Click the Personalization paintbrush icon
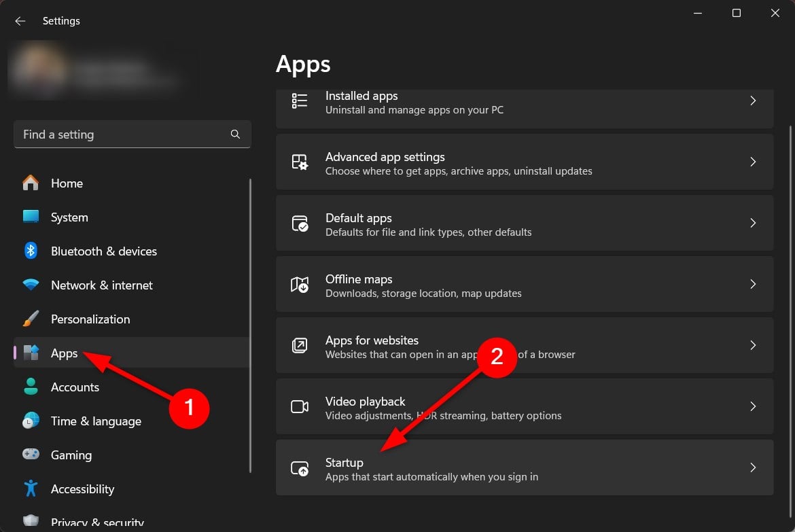 click(31, 319)
